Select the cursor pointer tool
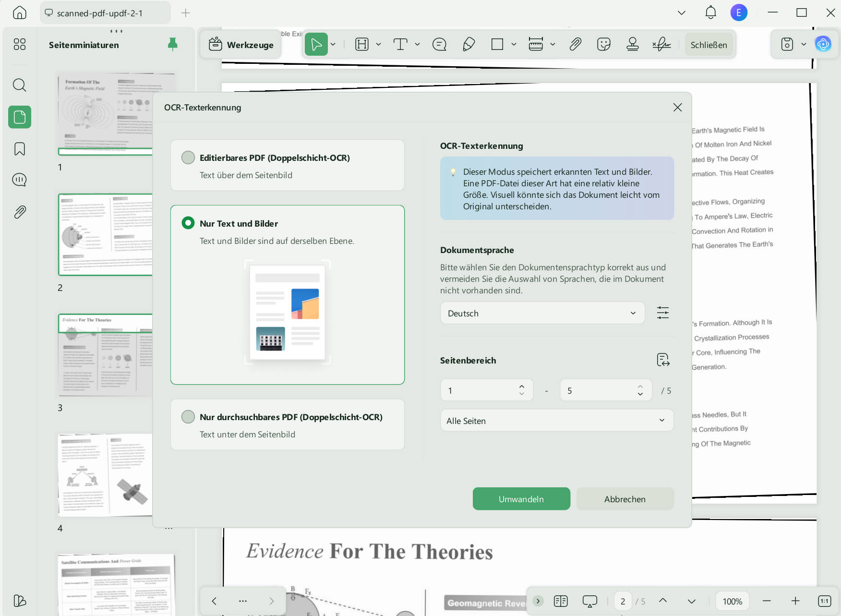This screenshot has height=616, width=841. (x=316, y=45)
